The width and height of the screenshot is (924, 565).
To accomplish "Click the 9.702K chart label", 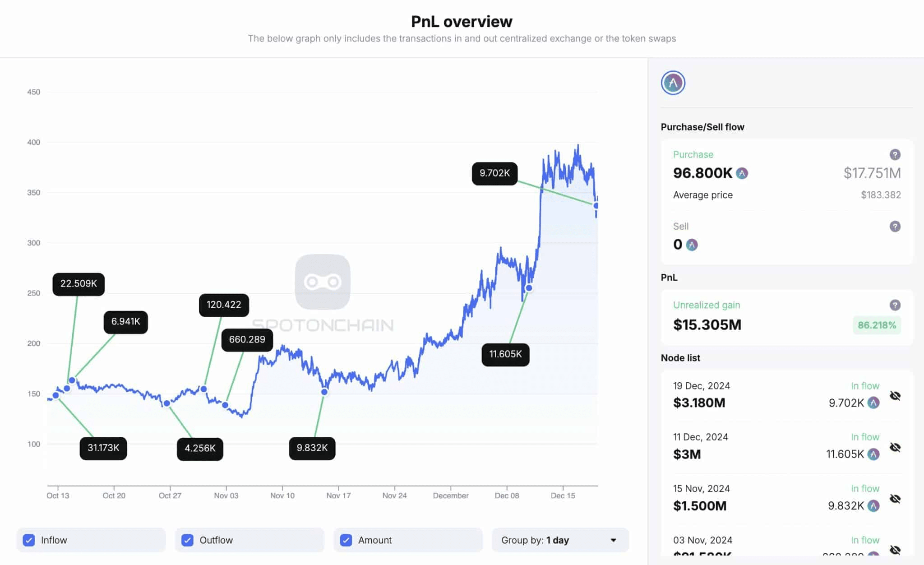I will (494, 173).
